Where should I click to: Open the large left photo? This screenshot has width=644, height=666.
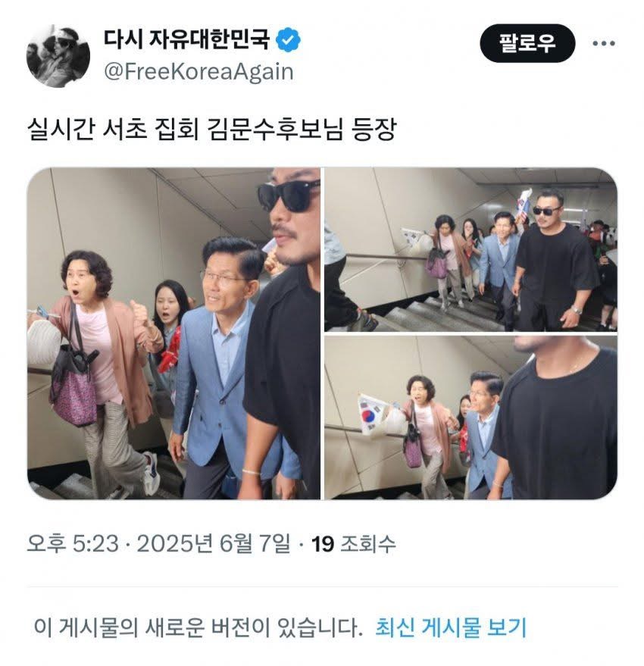click(174, 333)
